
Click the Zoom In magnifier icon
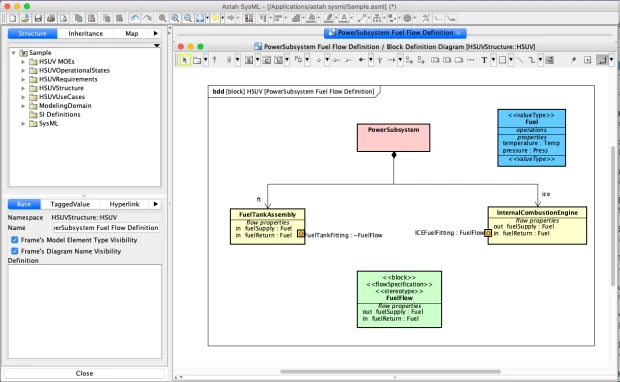pyautogui.click(x=175, y=18)
